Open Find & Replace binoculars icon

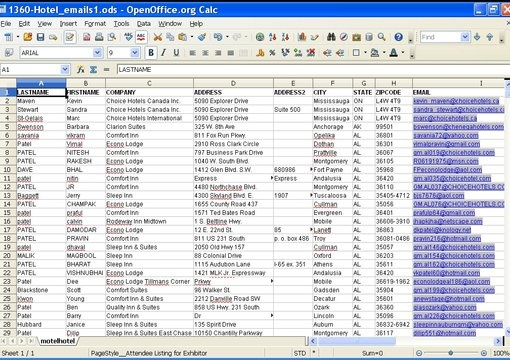click(331, 37)
